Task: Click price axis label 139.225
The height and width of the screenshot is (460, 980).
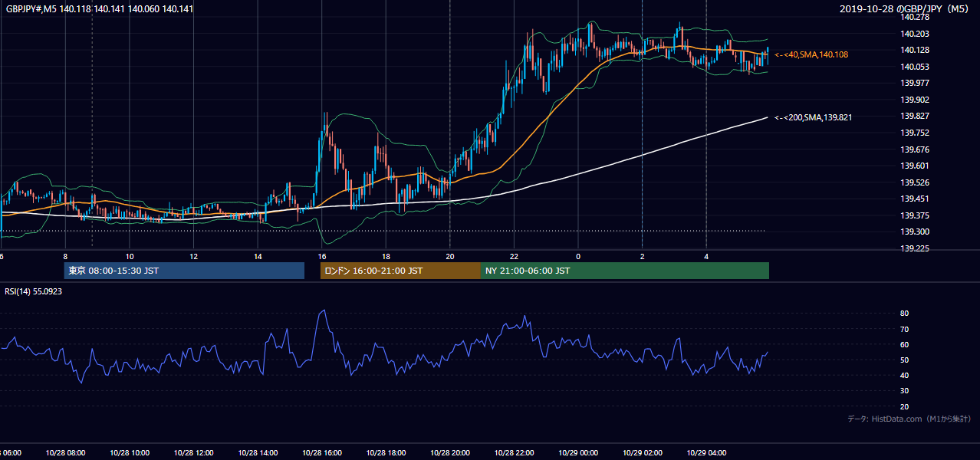Action: click(915, 248)
